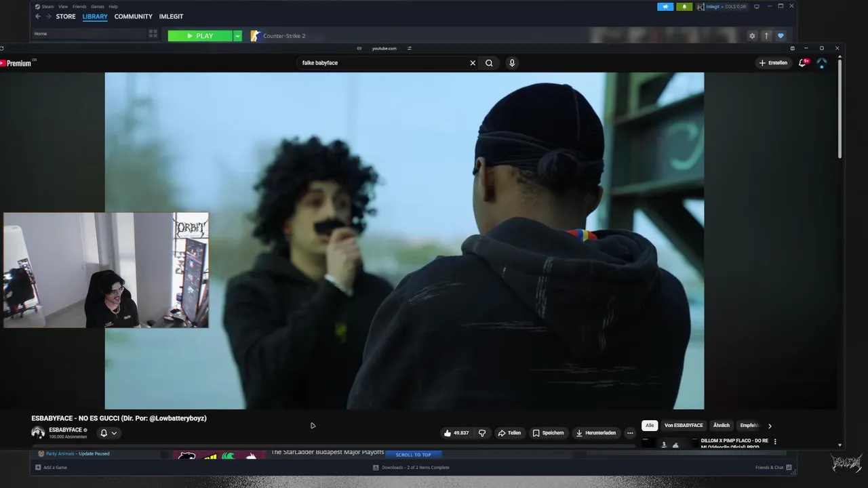The width and height of the screenshot is (868, 488).
Task: Select the 'Alle' filter chip
Action: (x=650, y=426)
